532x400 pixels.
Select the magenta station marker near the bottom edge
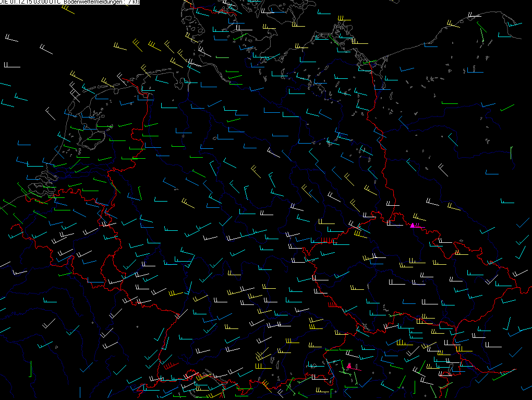click(x=349, y=366)
